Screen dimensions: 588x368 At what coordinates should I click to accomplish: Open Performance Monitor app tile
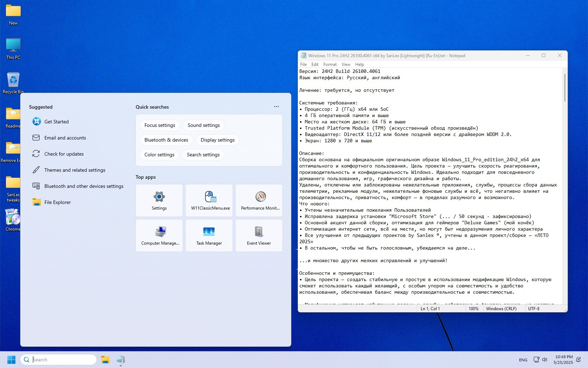[259, 200]
